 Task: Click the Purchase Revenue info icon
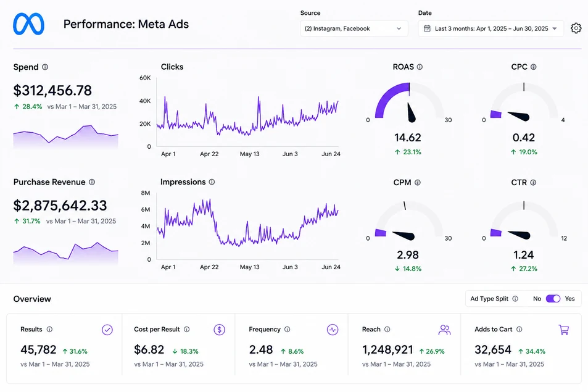92,182
